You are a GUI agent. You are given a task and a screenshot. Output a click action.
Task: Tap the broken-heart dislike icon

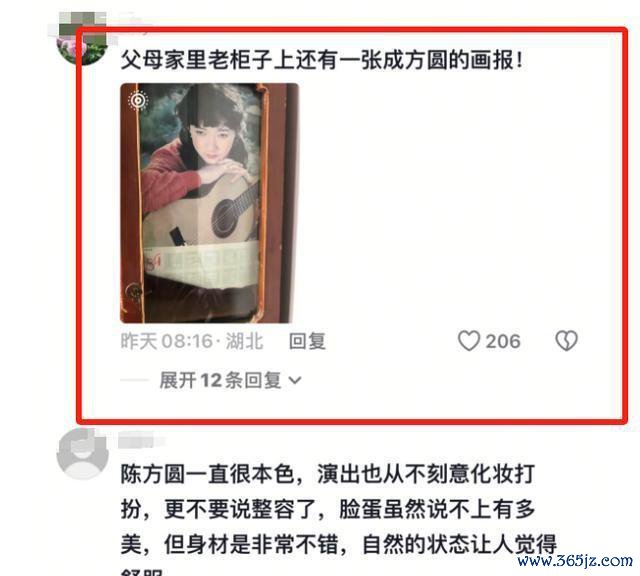click(567, 341)
